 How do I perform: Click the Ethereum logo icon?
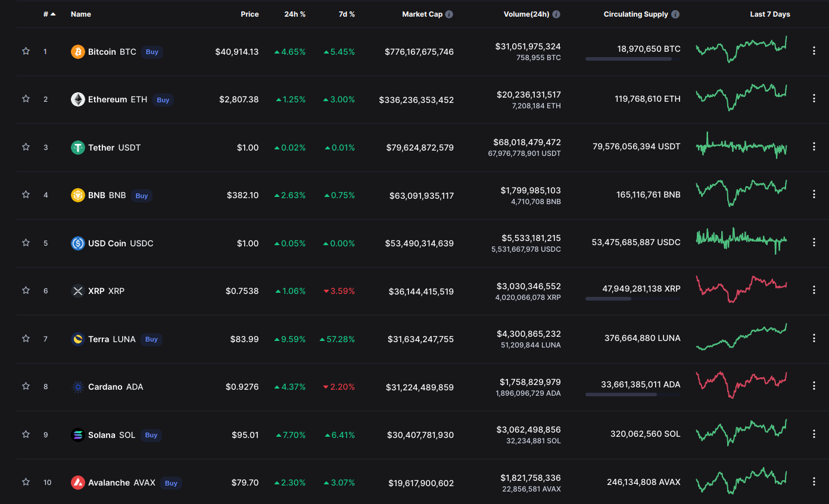click(x=78, y=99)
